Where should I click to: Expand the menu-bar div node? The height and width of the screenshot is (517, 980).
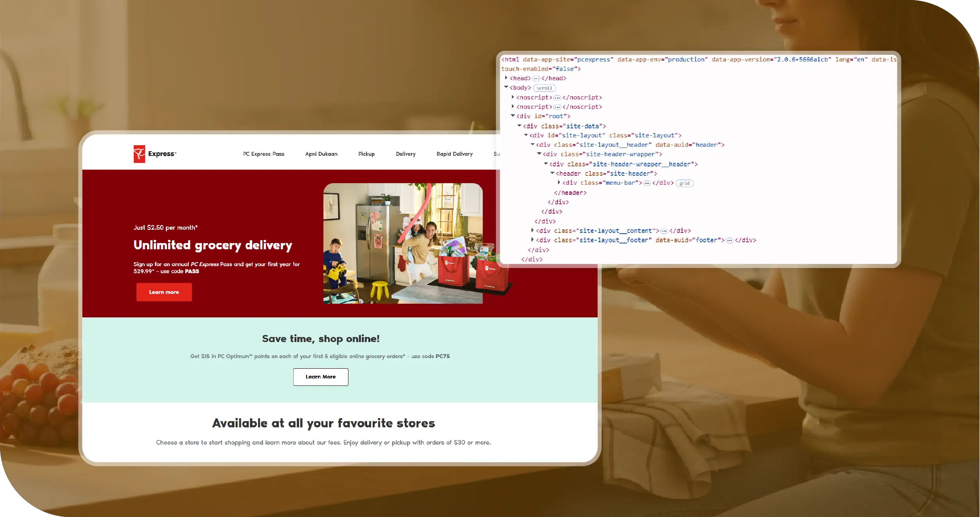point(559,182)
